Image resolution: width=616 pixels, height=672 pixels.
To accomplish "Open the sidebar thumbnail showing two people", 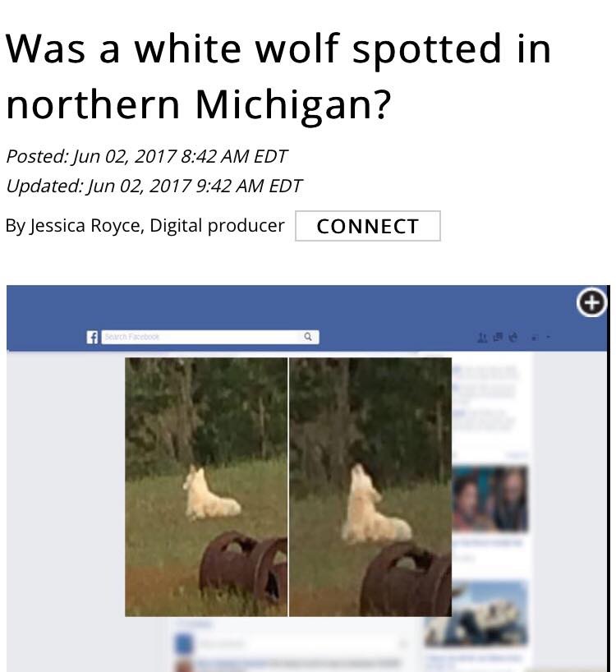I will point(490,499).
